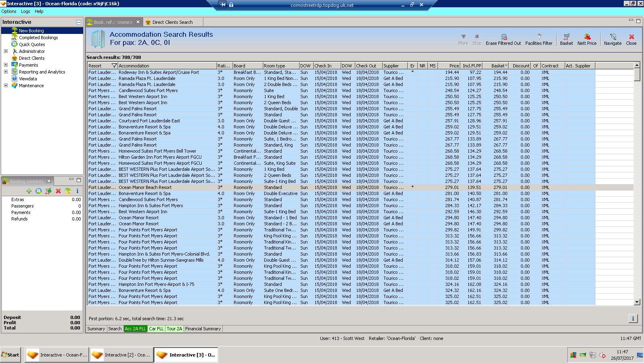644x363 pixels.
Task: Maximize the Booking contents panel
Action: click(x=79, y=180)
